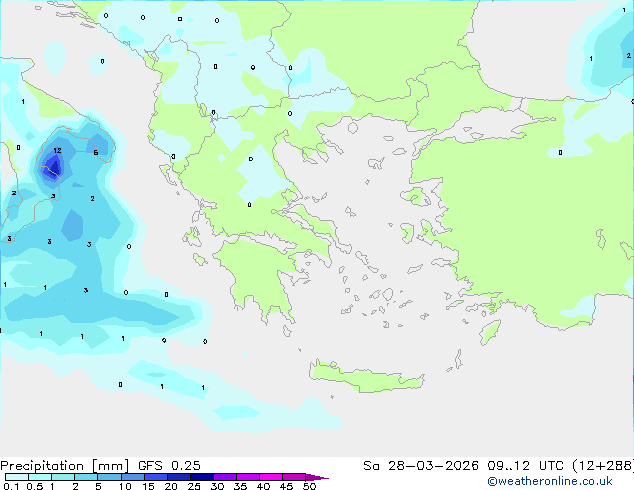Select the legend swatch between 45 and 50
634x490 pixels.
coord(294,477)
